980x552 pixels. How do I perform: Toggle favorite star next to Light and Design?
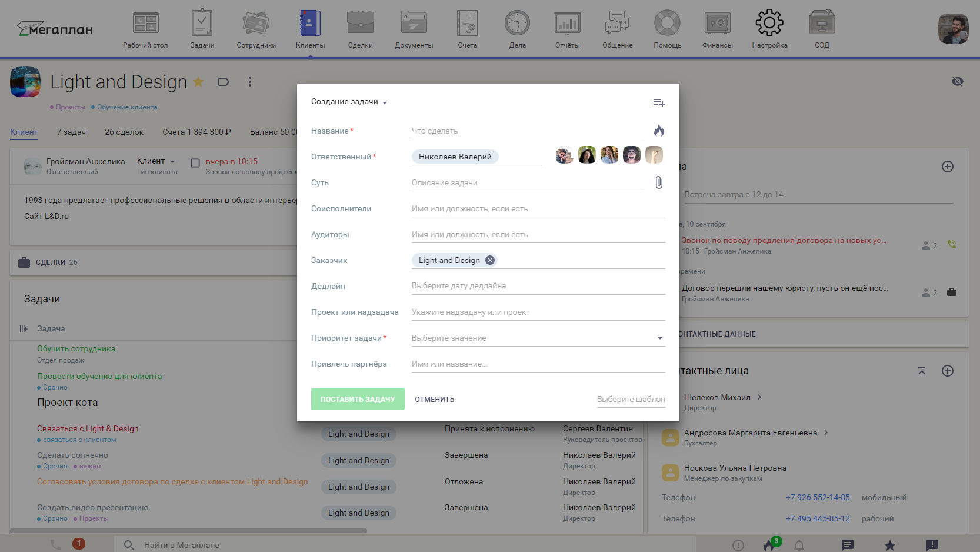coord(198,82)
